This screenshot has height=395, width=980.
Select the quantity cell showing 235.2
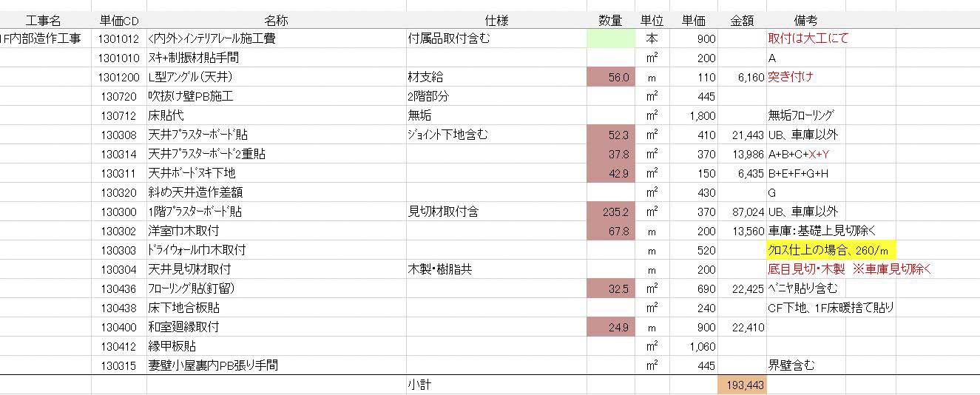[611, 212]
